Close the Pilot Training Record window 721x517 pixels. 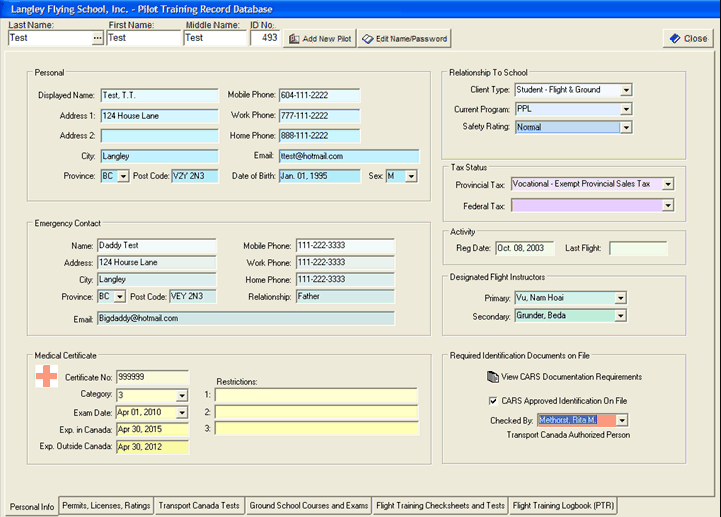[x=687, y=39]
